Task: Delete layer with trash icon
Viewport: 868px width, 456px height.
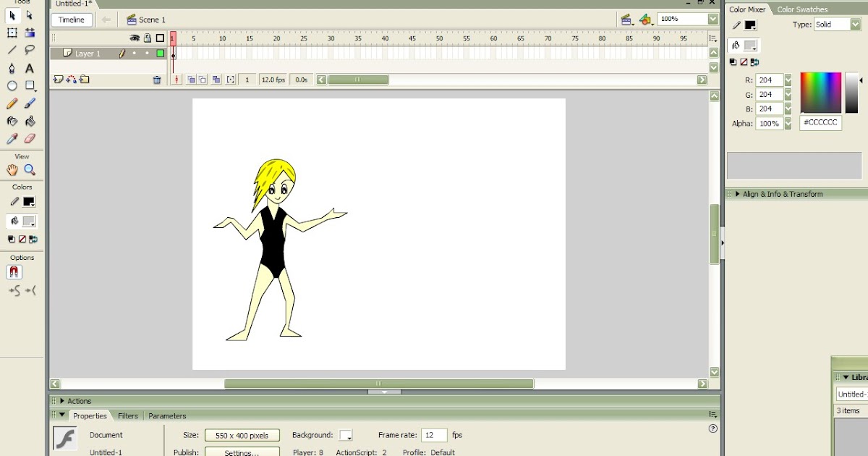Action: [157, 80]
